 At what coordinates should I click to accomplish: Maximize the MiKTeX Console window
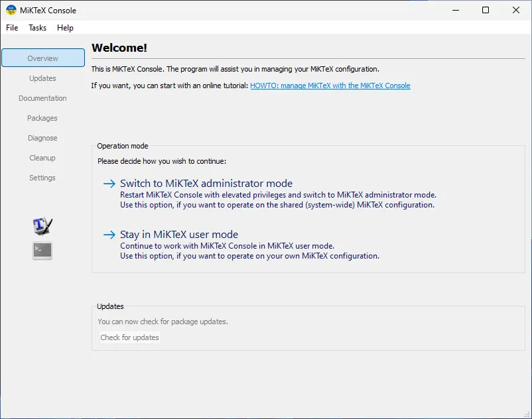coord(486,10)
